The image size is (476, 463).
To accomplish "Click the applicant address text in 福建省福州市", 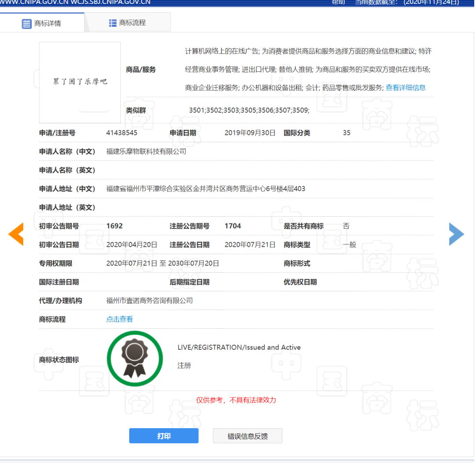I will coord(205,189).
